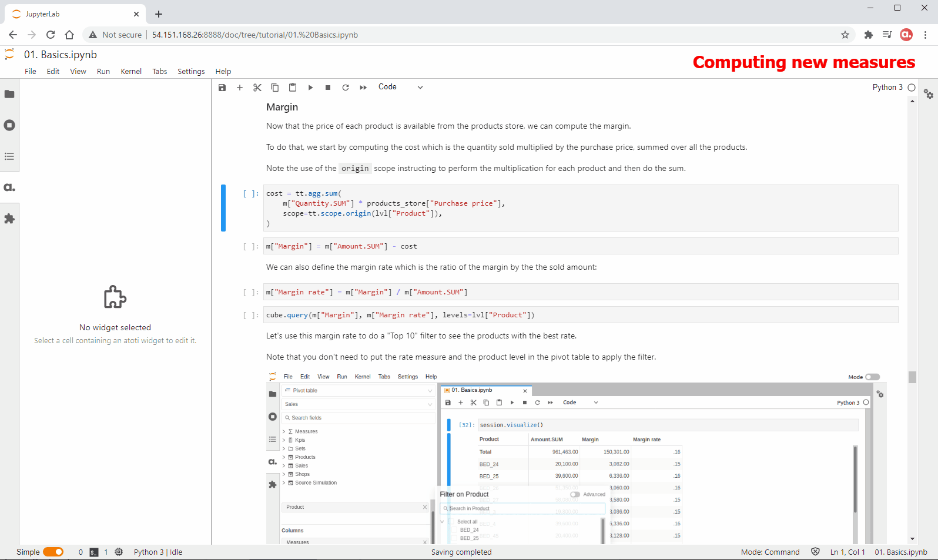Run the selected cell
Viewport: 938px width, 560px height.
(310, 88)
